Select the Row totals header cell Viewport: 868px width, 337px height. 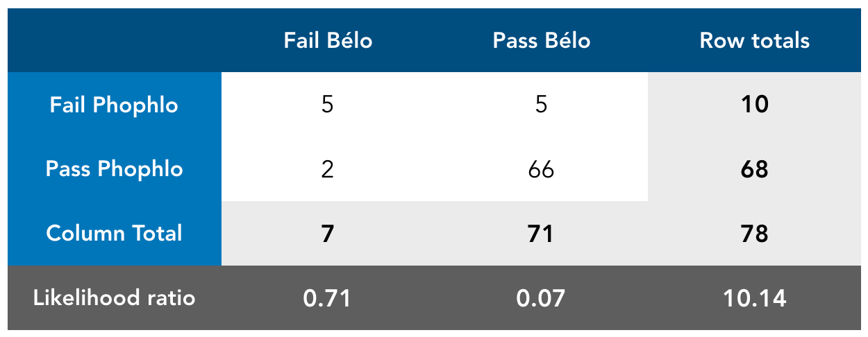coord(754,40)
